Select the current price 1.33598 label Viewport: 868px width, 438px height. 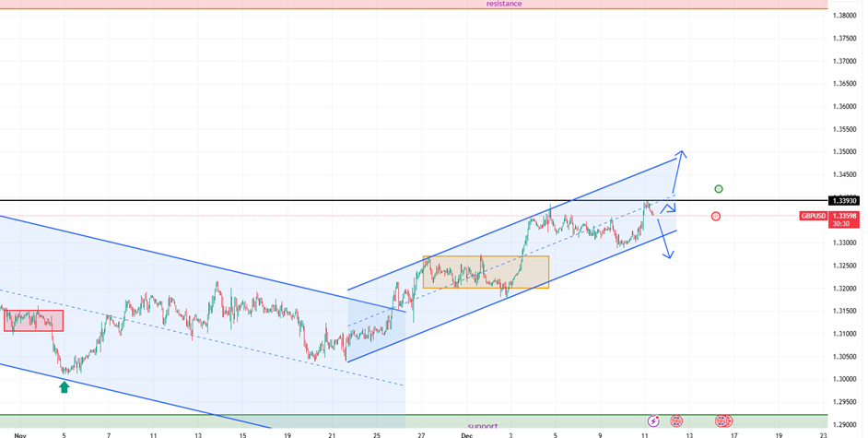[844, 216]
